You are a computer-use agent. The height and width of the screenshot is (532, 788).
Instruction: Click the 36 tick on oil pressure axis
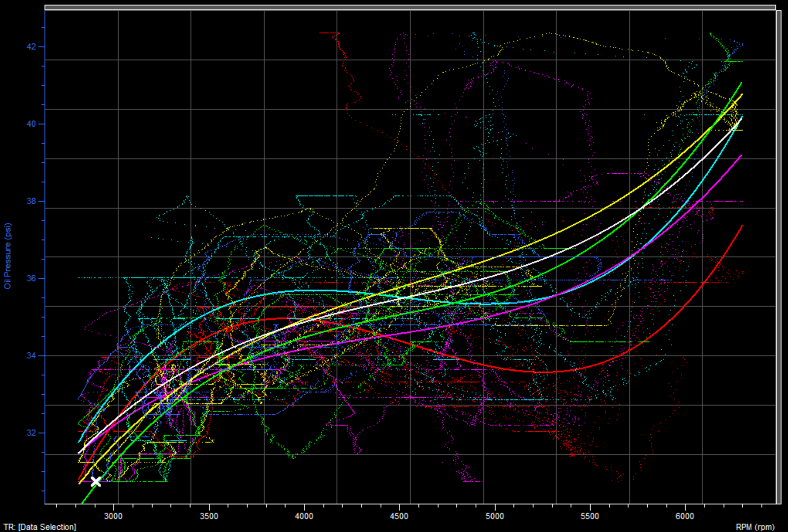click(x=31, y=278)
